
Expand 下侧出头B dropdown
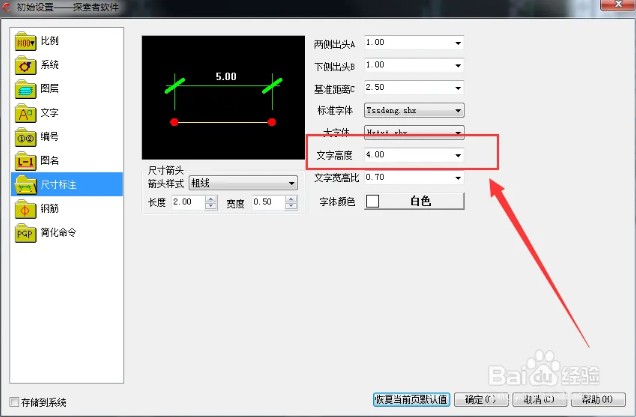click(458, 65)
